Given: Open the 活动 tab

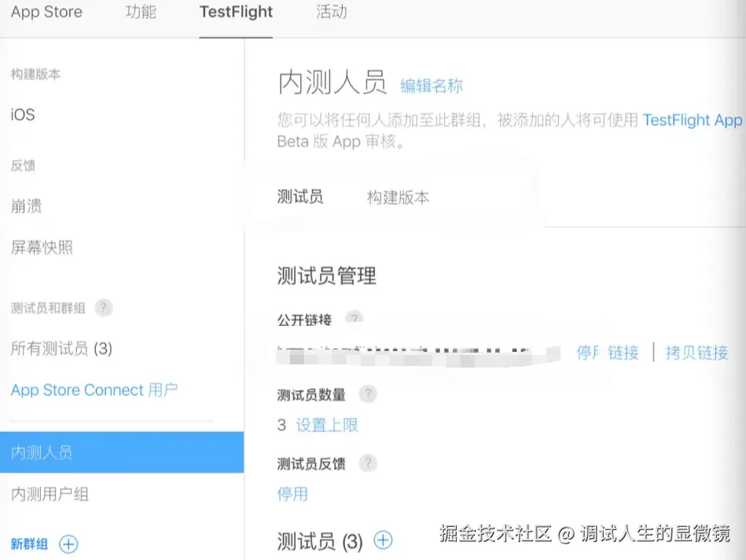Looking at the screenshot, I should pyautogui.click(x=330, y=13).
